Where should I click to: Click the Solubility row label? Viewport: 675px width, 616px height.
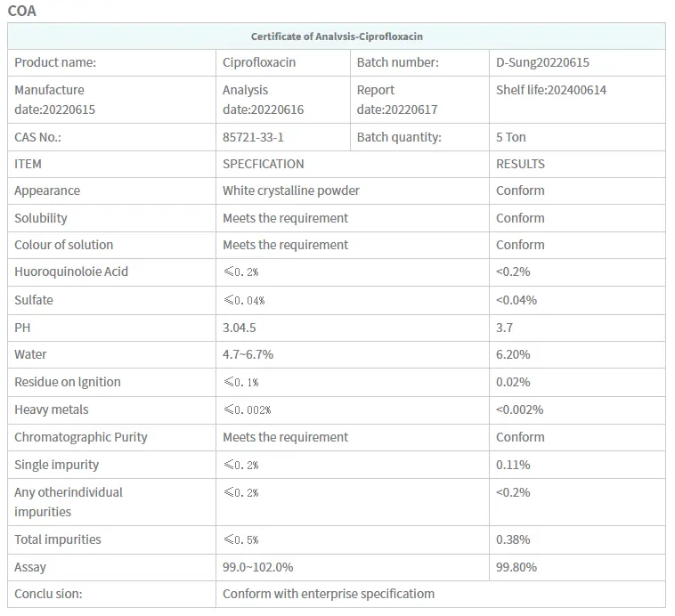point(41,218)
